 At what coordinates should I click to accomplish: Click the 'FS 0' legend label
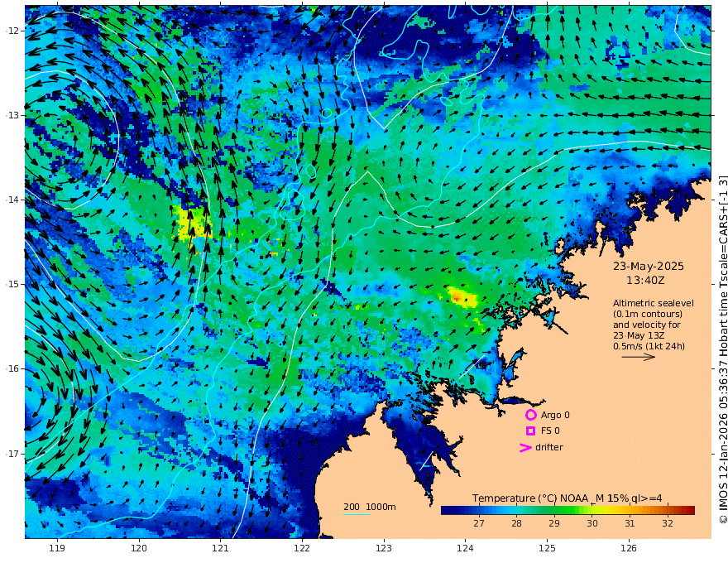tap(550, 431)
